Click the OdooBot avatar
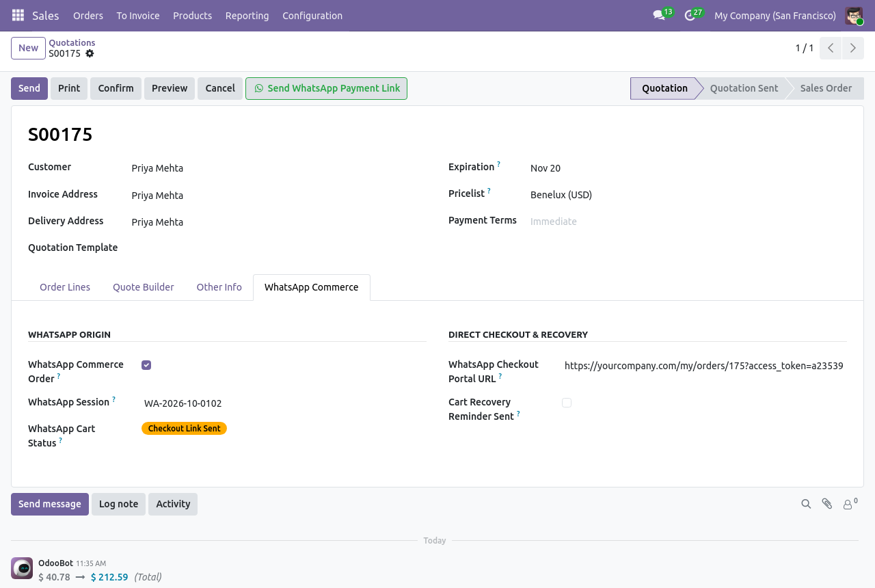 22,568
